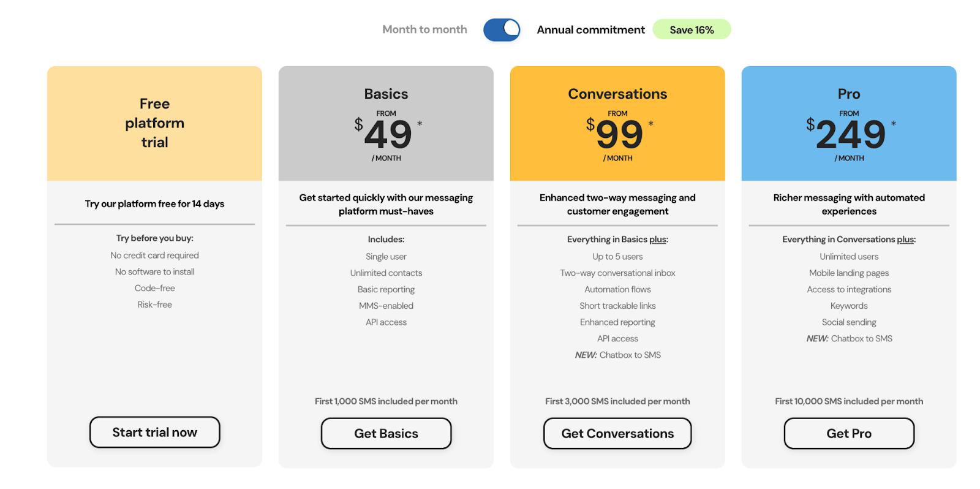Screen dimensions: 980x489
Task: Select the Pro plan heading
Action: point(849,94)
